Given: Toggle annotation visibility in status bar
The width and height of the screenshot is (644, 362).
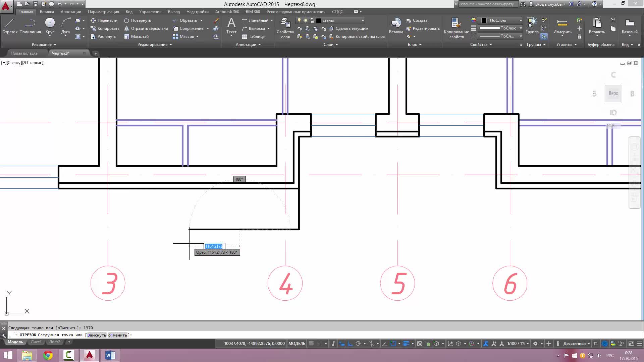Looking at the screenshot, I should click(486, 344).
